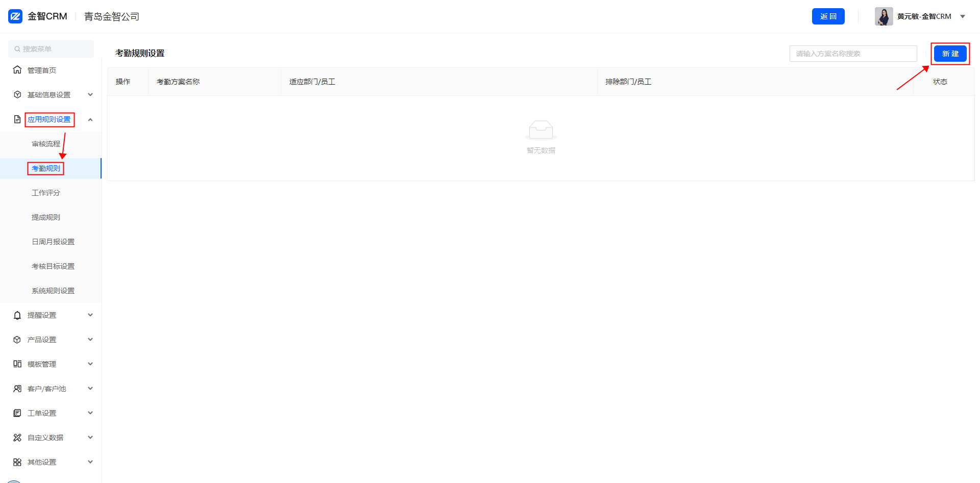The image size is (980, 483).
Task: Click the 模板管理 layout icon
Action: (x=17, y=364)
